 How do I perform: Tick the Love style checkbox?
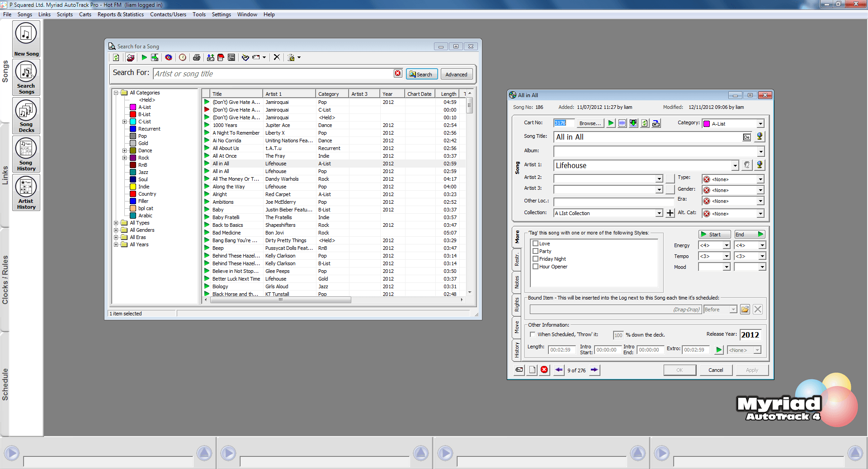[x=535, y=244]
